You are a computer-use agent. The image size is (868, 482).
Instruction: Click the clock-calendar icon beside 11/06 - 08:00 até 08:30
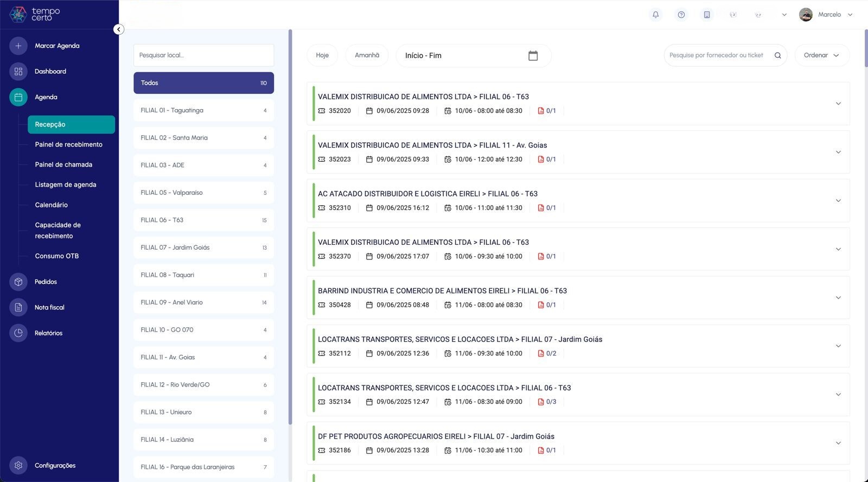(x=448, y=305)
